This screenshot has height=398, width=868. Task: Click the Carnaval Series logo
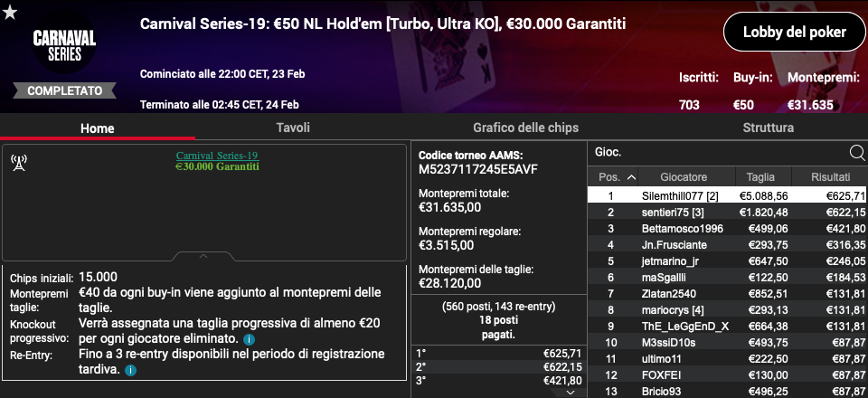tap(64, 45)
